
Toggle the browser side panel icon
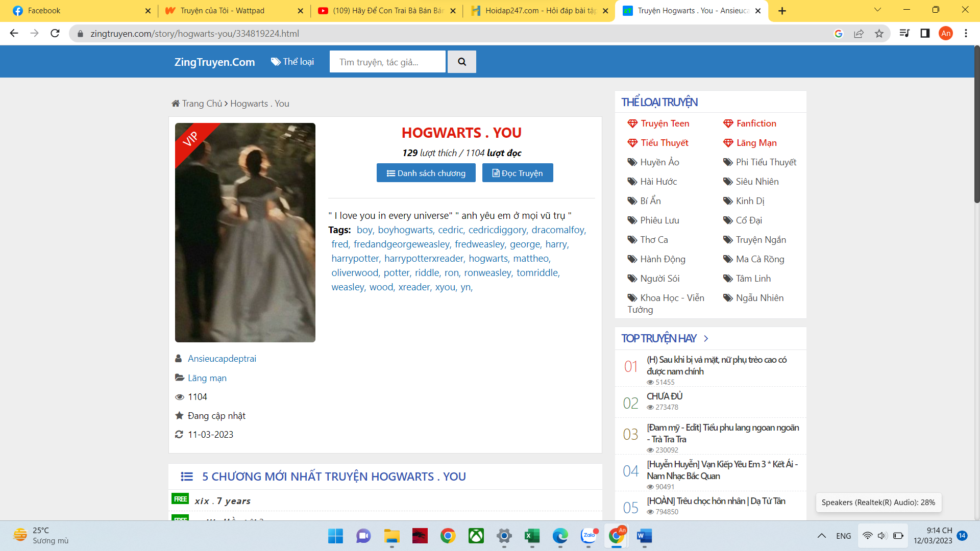[925, 34]
